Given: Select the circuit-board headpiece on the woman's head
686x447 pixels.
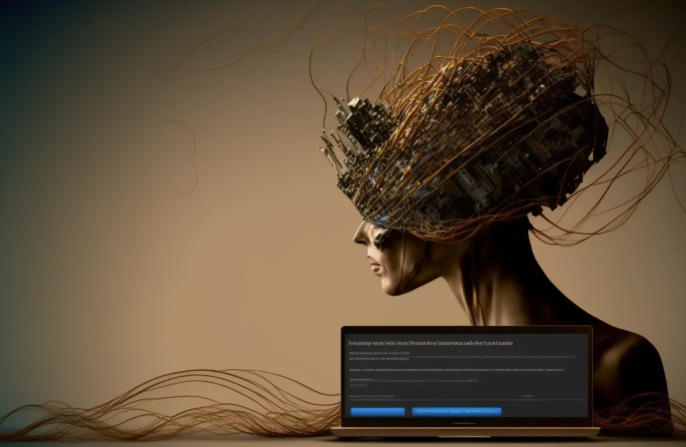Looking at the screenshot, I should coord(470,150).
